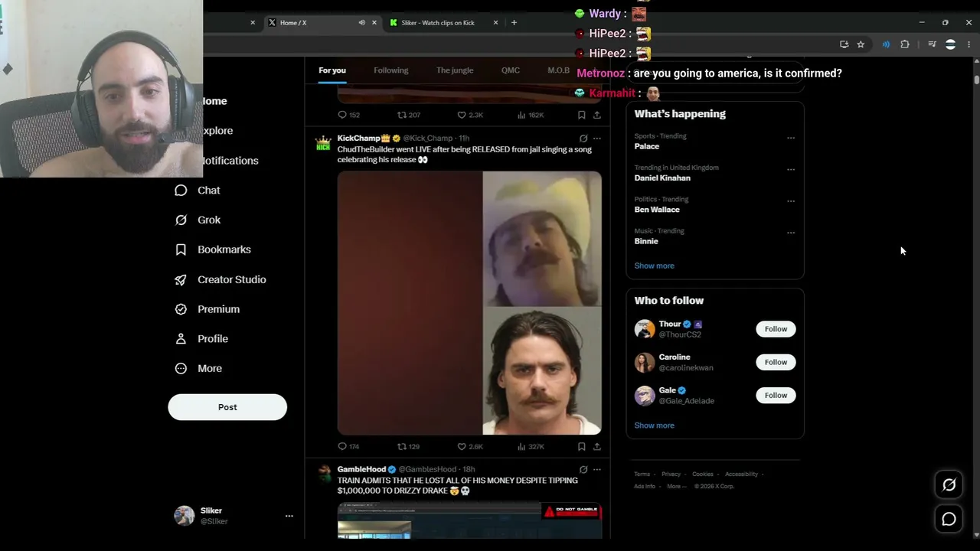Open the Ben Wallace trending topic
Screen dimensions: 980x551
click(x=657, y=210)
